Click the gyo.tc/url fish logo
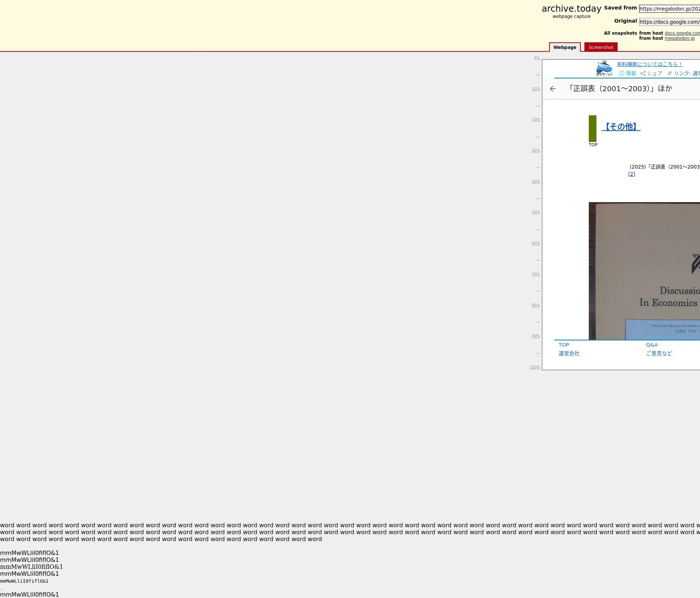Screen dimensions: 700x598 coord(604,69)
